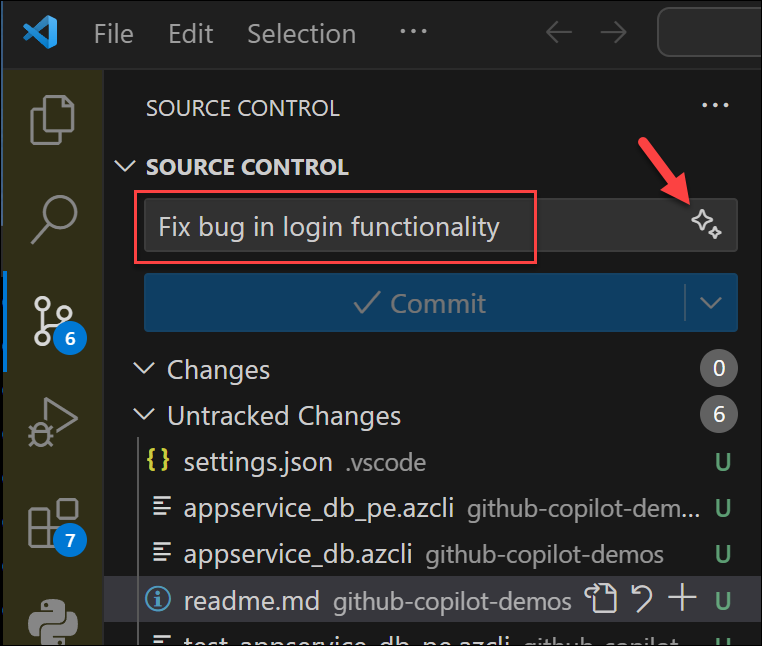Open the Python activity bar icon
Viewport: 762px width, 646px height.
coord(52,621)
